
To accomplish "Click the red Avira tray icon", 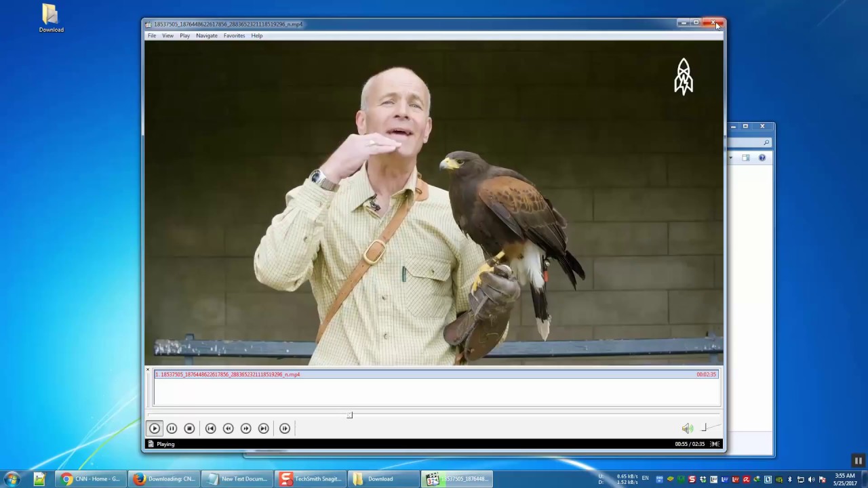I will (746, 479).
